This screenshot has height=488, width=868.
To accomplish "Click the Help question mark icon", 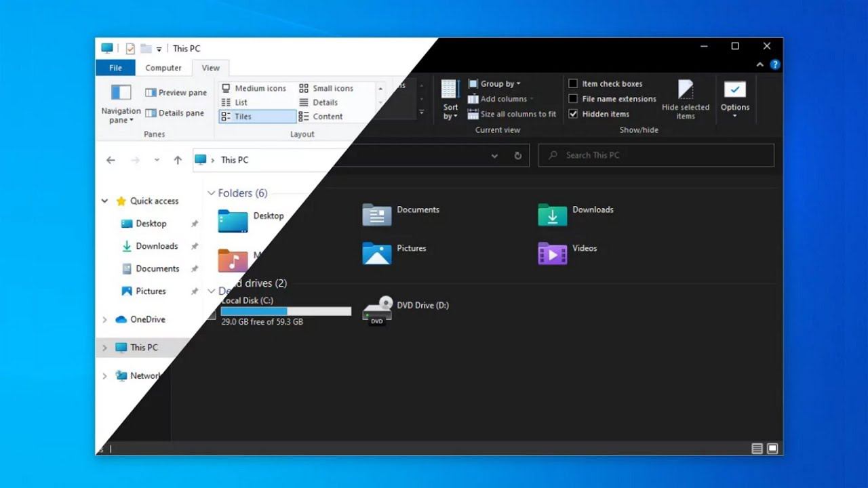I will click(x=775, y=65).
